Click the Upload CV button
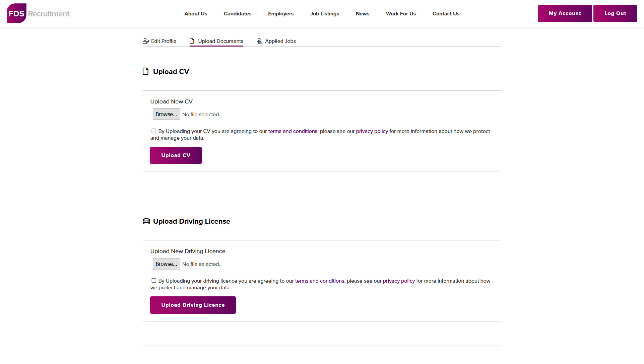The height and width of the screenshot is (364, 644). pos(176,155)
